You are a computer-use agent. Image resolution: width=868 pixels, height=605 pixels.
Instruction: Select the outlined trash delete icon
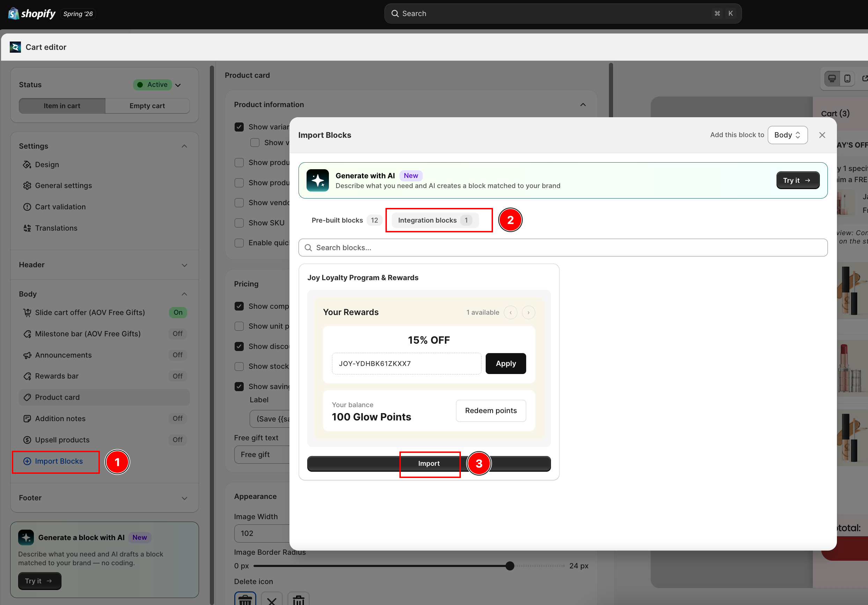pos(298,599)
